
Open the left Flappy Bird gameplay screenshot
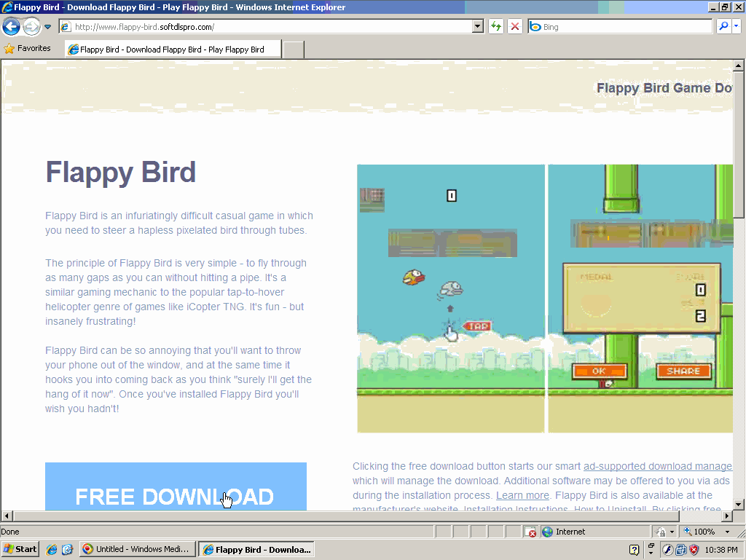450,299
